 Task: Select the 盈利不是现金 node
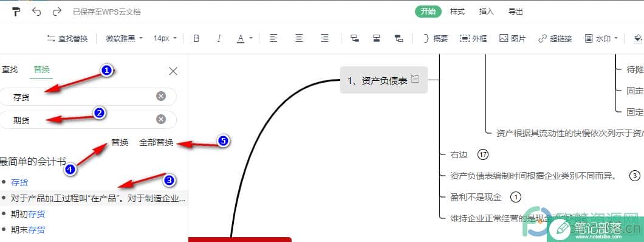pos(476,198)
